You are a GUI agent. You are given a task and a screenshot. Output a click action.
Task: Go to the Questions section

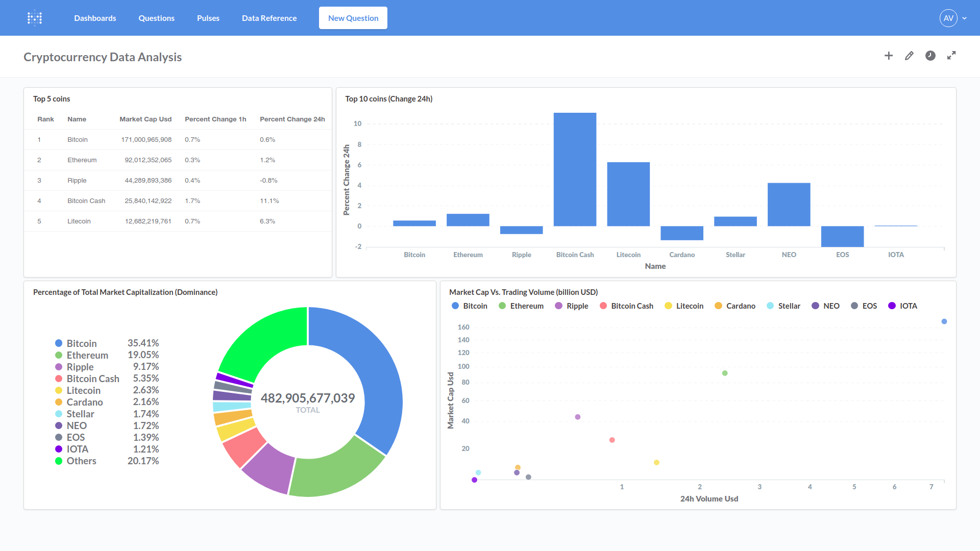point(156,18)
